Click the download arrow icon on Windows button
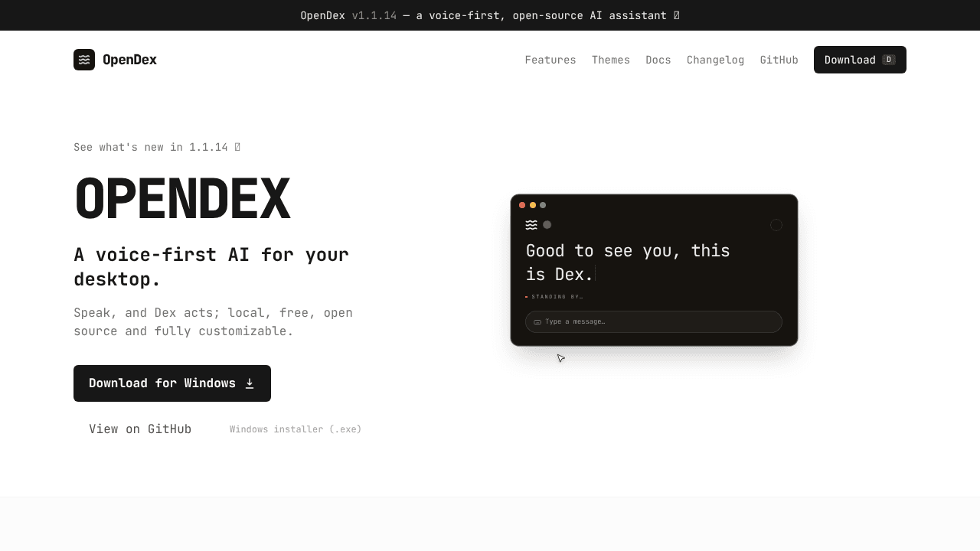The image size is (980, 551). pyautogui.click(x=250, y=383)
